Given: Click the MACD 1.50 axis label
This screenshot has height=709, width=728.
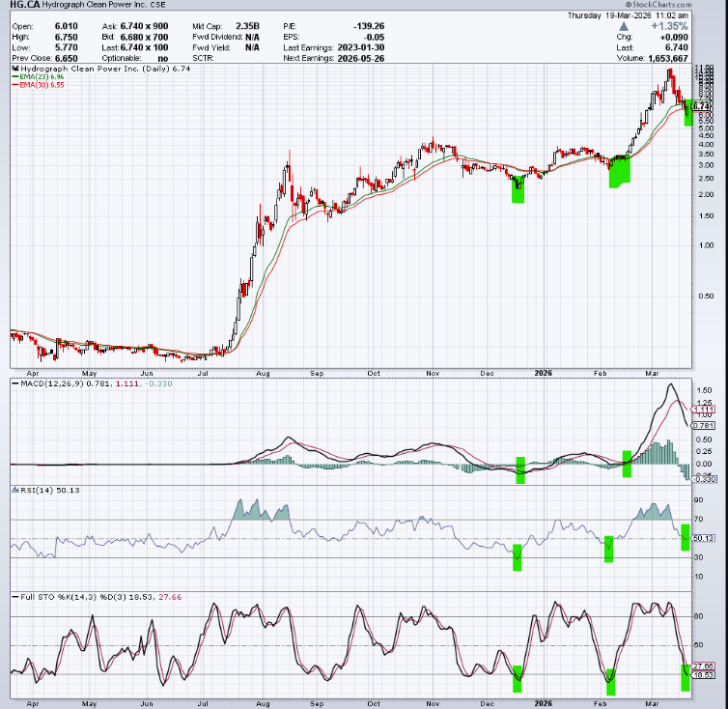Looking at the screenshot, I should [704, 391].
